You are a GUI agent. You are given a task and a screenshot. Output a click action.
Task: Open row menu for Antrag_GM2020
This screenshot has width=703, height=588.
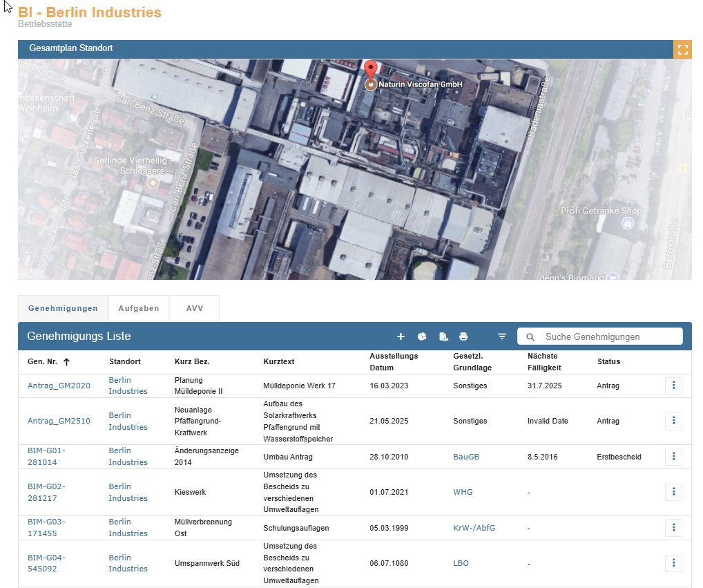click(673, 386)
